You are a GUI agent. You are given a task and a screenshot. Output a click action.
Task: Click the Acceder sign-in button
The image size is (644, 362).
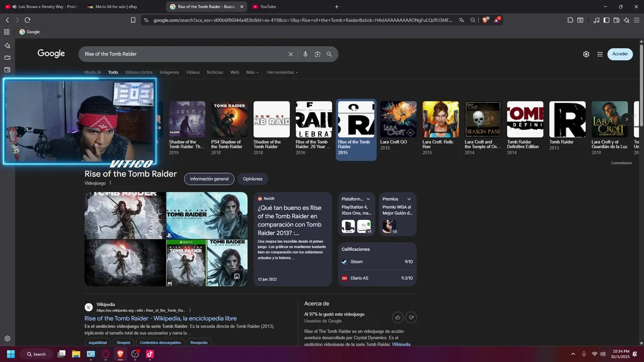[620, 54]
